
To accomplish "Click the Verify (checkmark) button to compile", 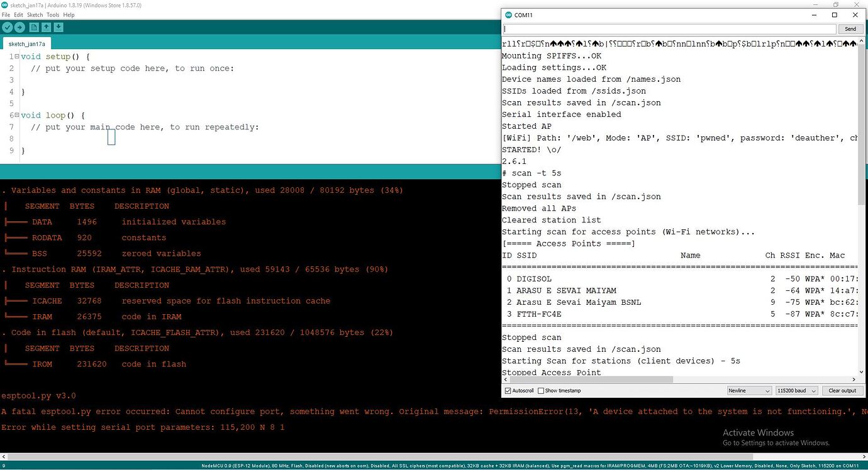I will (7, 27).
